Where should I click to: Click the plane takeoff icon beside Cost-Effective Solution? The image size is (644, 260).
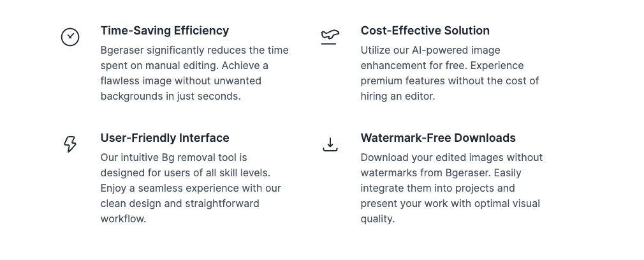point(330,37)
